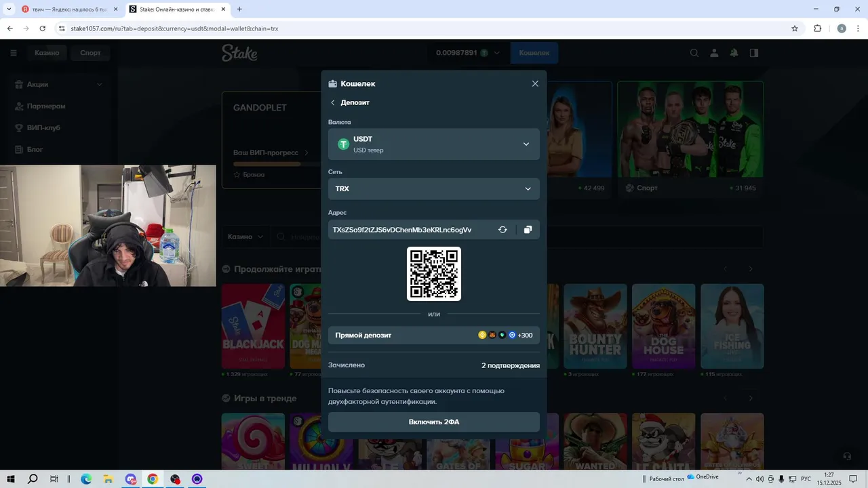Open the Спорт promo card

click(690, 139)
